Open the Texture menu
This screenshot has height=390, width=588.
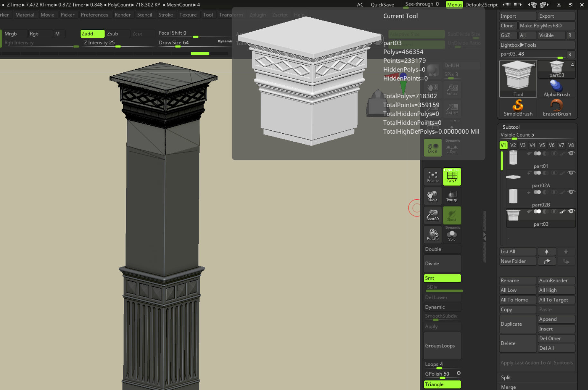point(188,15)
